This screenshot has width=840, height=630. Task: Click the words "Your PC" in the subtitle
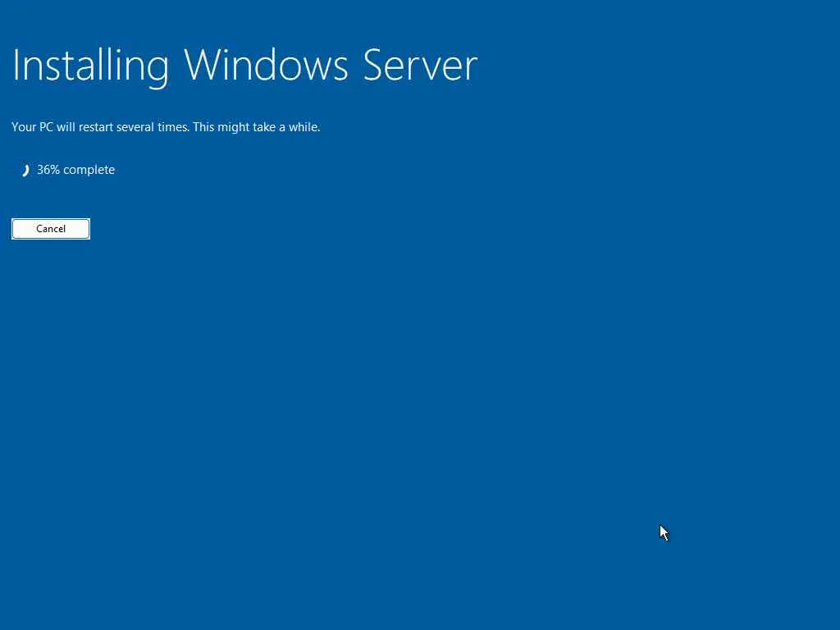32,127
